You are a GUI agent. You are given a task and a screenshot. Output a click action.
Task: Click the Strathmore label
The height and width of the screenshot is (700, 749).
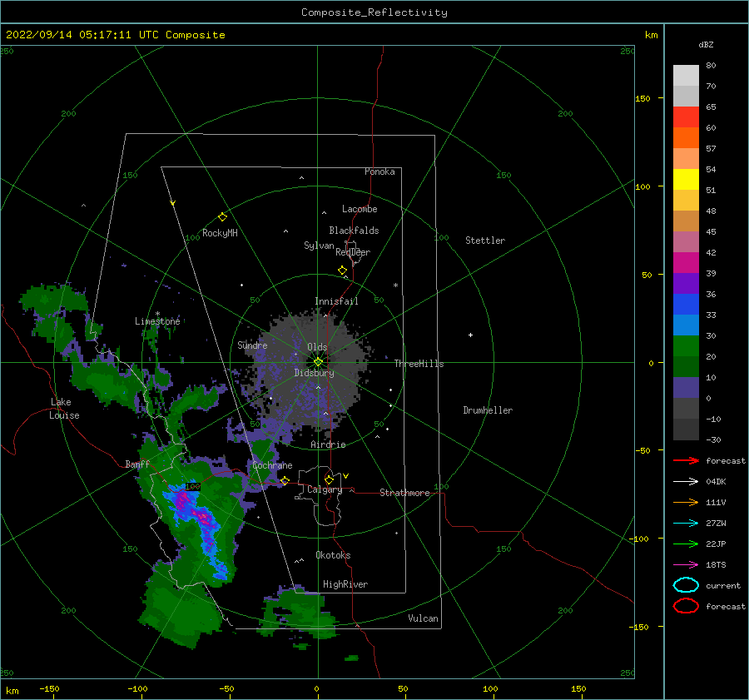(x=404, y=493)
